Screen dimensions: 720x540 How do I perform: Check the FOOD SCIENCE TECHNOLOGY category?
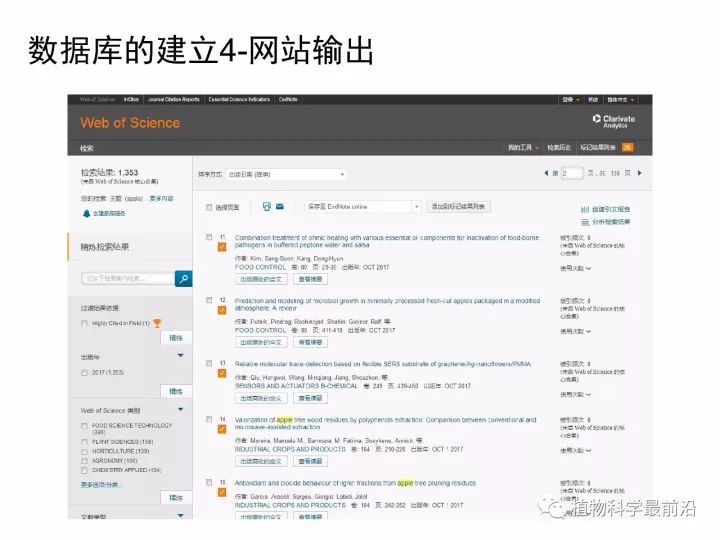tap(84, 425)
